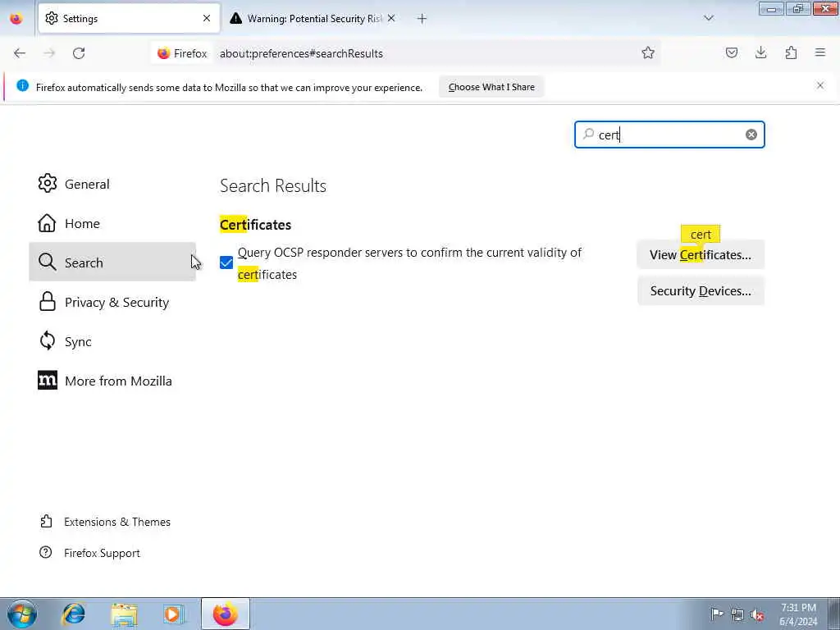Click the Firefox identity icon in the address bar

(182, 53)
